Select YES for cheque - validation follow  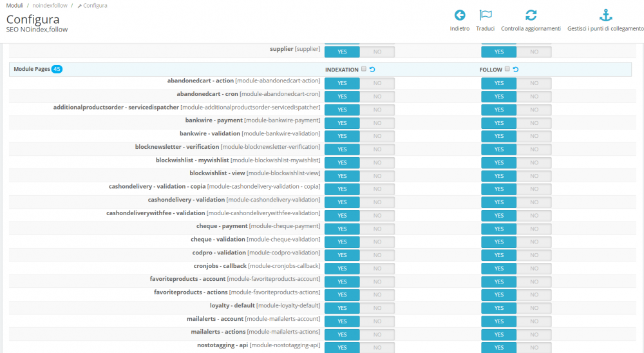pyautogui.click(x=499, y=242)
